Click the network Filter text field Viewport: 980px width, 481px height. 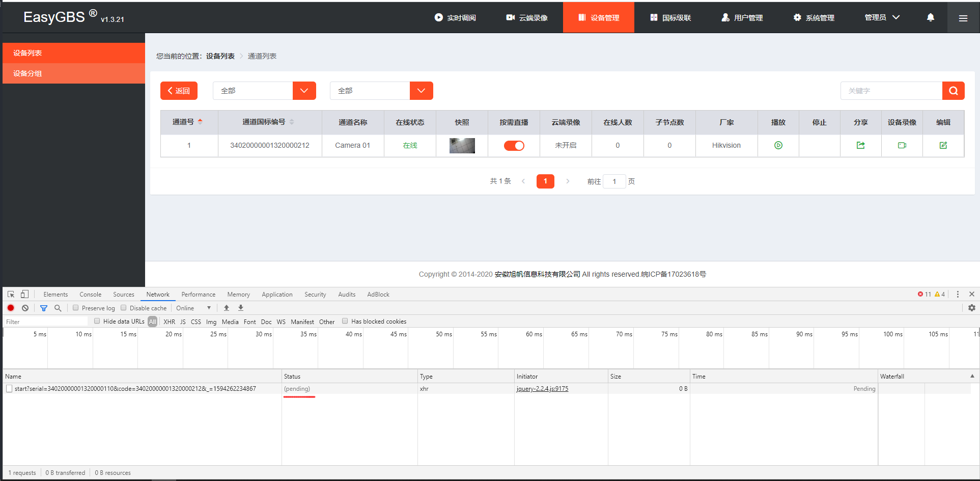(x=46, y=322)
